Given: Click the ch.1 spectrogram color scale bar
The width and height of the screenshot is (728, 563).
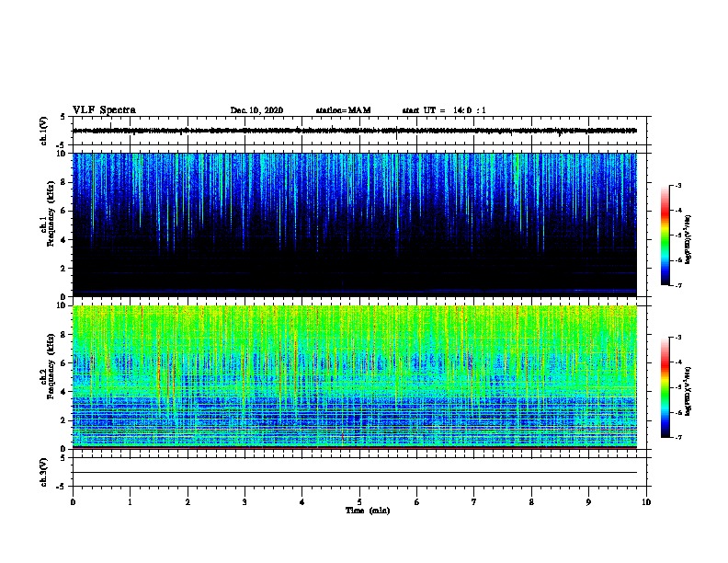Looking at the screenshot, I should pyautogui.click(x=665, y=236).
